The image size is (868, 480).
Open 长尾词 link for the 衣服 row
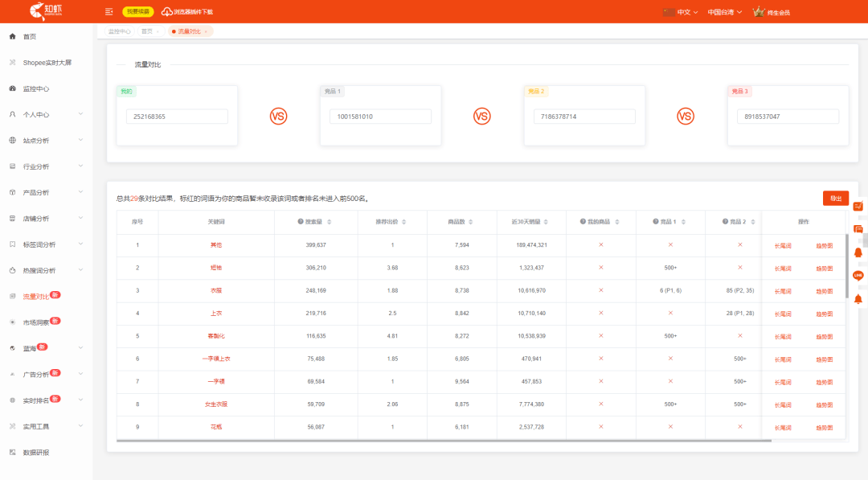point(783,291)
